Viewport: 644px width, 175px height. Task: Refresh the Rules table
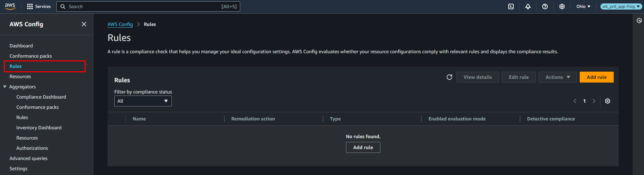pos(449,77)
